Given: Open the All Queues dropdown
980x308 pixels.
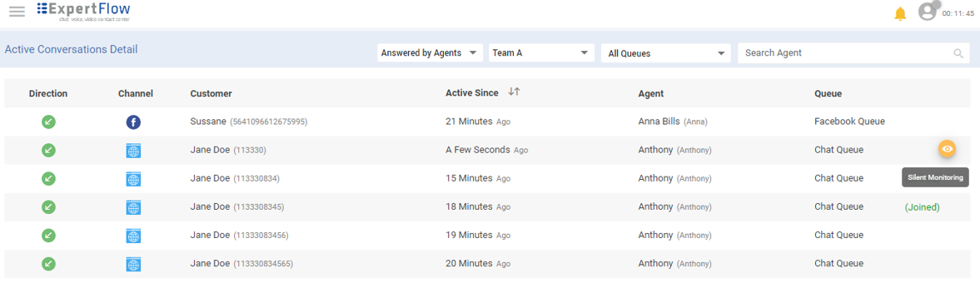Looking at the screenshot, I should point(665,53).
